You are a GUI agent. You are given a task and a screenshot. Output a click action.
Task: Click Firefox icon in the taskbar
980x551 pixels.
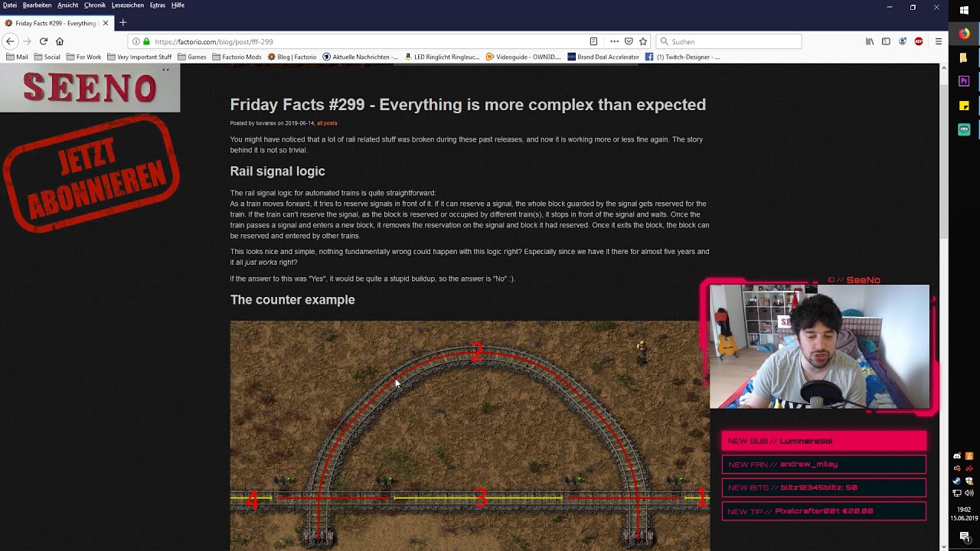(964, 34)
